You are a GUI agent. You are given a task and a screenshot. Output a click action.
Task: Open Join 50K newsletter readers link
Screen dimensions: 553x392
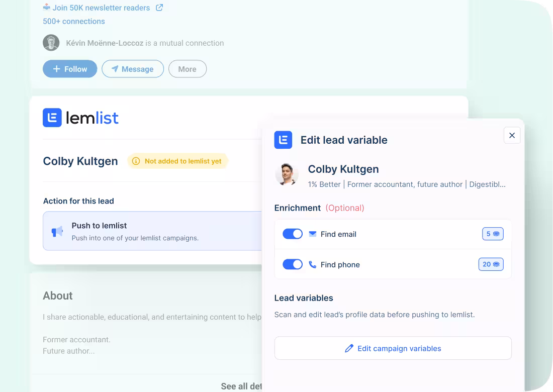(x=101, y=8)
